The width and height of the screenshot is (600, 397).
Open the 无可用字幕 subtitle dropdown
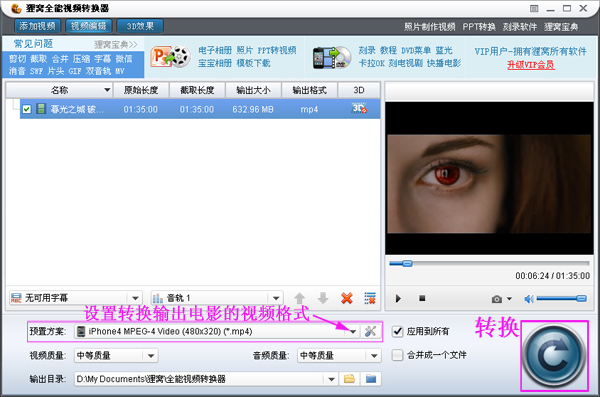(135, 298)
